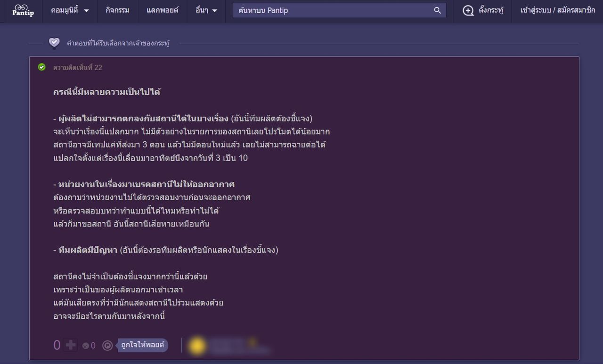Click the ถูกใจให้พอยต์ tooltip label

coord(143,345)
